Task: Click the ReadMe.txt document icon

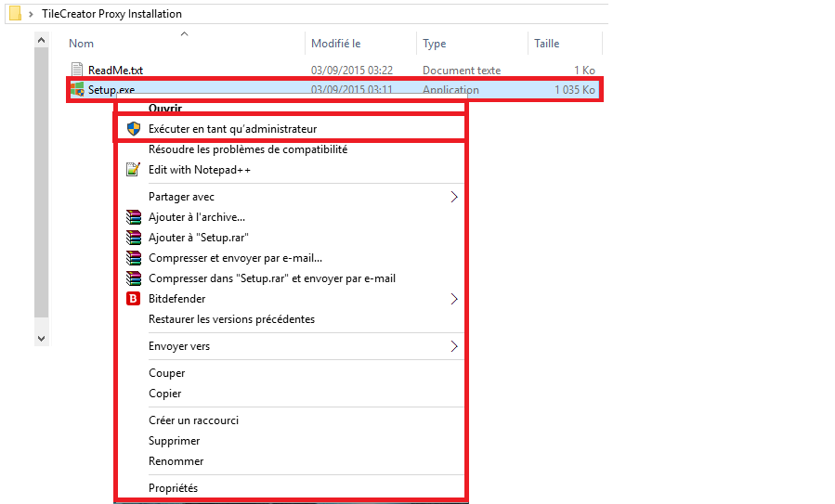Action: (x=78, y=70)
